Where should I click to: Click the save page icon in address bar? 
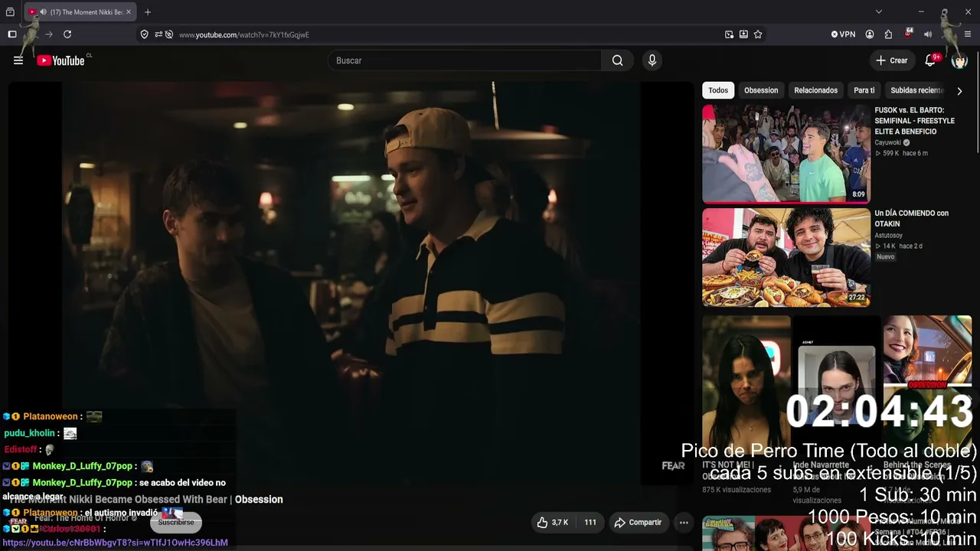pyautogui.click(x=743, y=34)
